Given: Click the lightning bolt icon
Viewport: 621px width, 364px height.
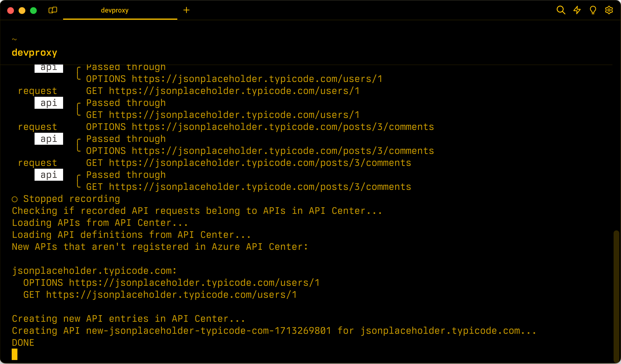Looking at the screenshot, I should [x=577, y=10].
